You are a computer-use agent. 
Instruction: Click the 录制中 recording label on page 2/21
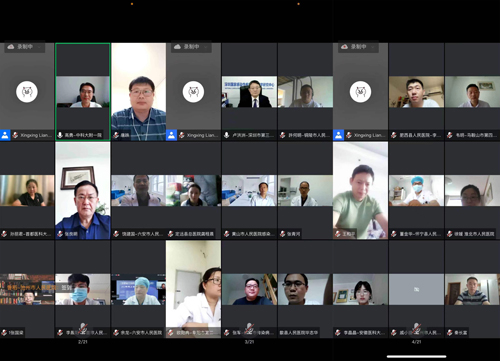tap(25, 47)
